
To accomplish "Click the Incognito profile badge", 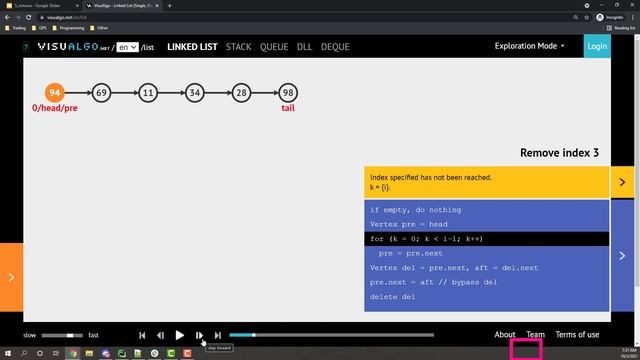I will click(x=610, y=18).
